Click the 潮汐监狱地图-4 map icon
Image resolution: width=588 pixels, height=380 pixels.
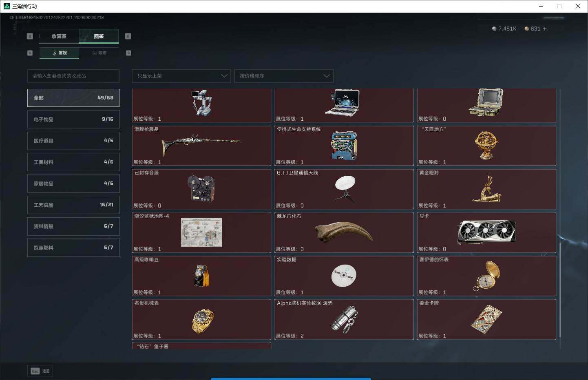tap(201, 232)
